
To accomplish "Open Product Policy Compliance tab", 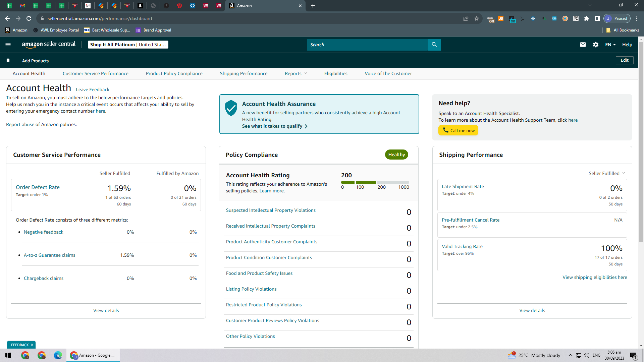I will click(x=174, y=73).
